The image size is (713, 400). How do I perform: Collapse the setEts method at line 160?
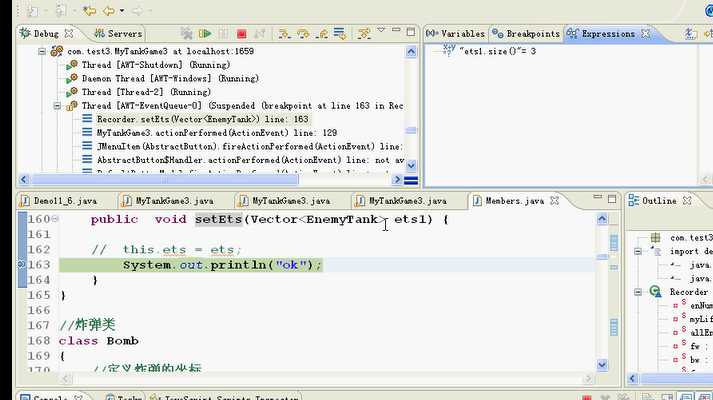[x=55, y=219]
